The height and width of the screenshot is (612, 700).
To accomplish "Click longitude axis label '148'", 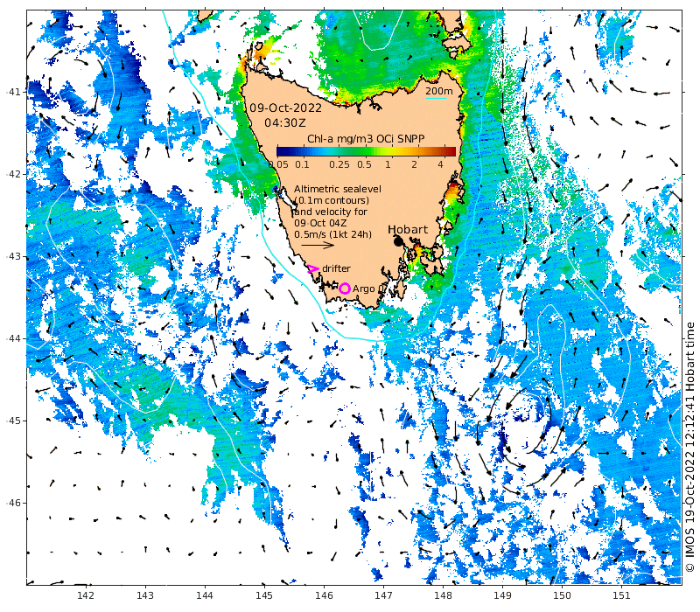I will pyautogui.click(x=443, y=595).
